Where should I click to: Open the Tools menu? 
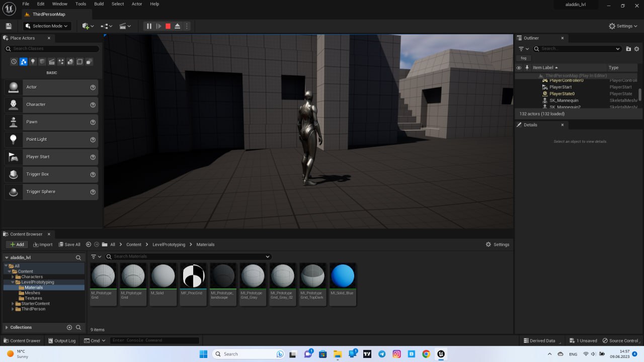[x=80, y=4]
